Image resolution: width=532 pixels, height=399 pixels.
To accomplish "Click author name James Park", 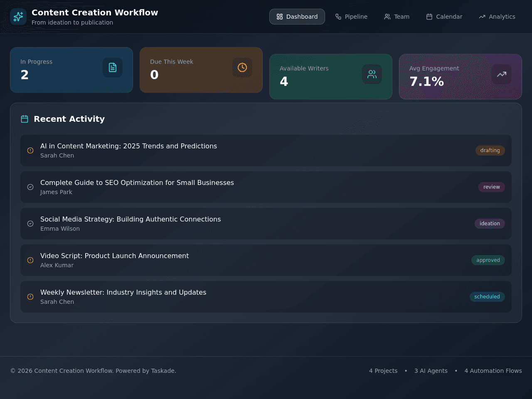I will click(x=56, y=192).
